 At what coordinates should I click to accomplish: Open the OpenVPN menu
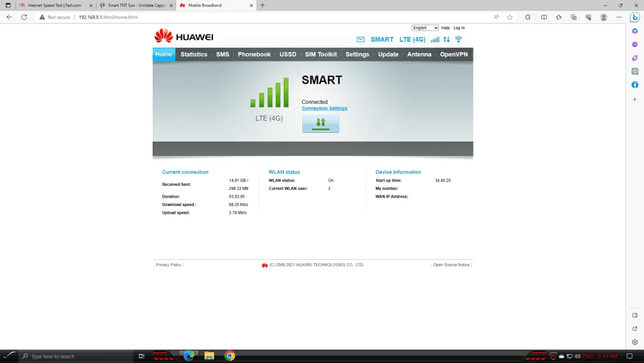point(454,54)
